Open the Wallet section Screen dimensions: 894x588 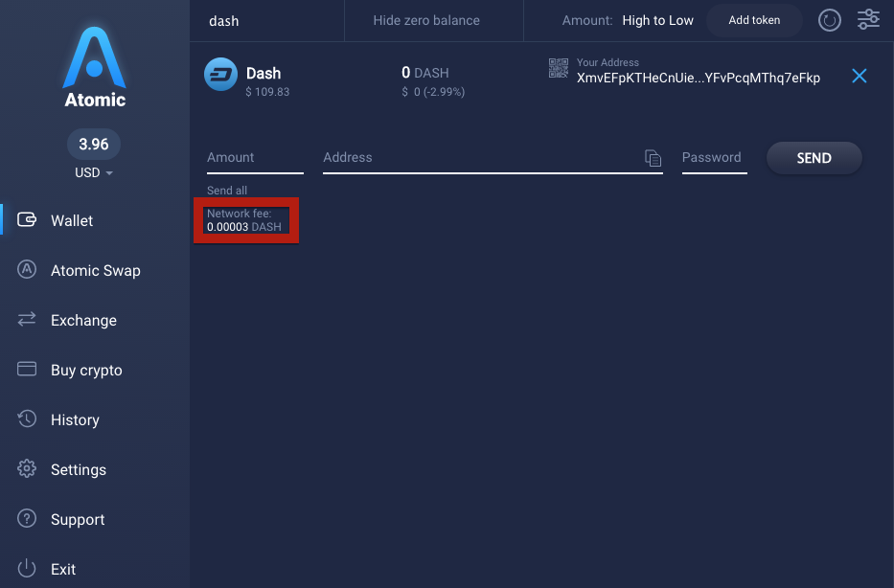72,220
